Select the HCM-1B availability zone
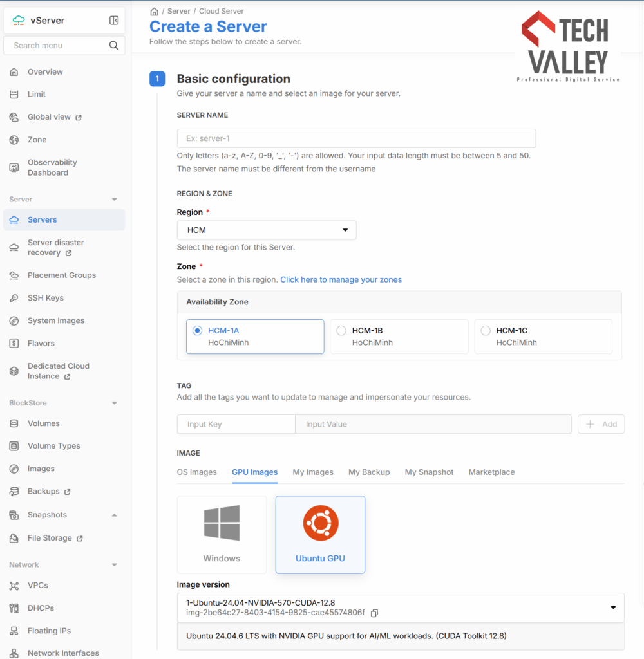This screenshot has width=644, height=659. point(399,337)
